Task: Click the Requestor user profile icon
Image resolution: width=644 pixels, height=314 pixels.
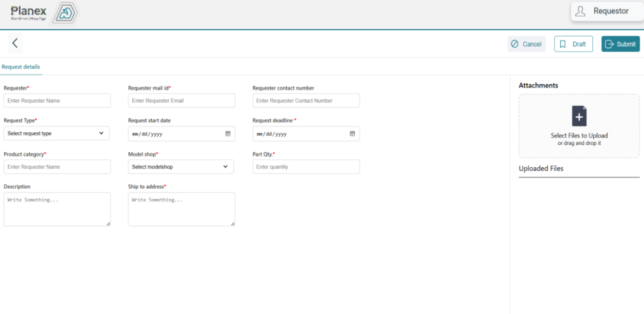Action: click(580, 11)
